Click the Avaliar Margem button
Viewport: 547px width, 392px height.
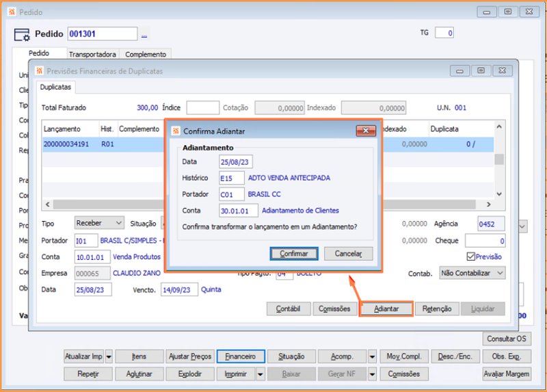point(507,374)
